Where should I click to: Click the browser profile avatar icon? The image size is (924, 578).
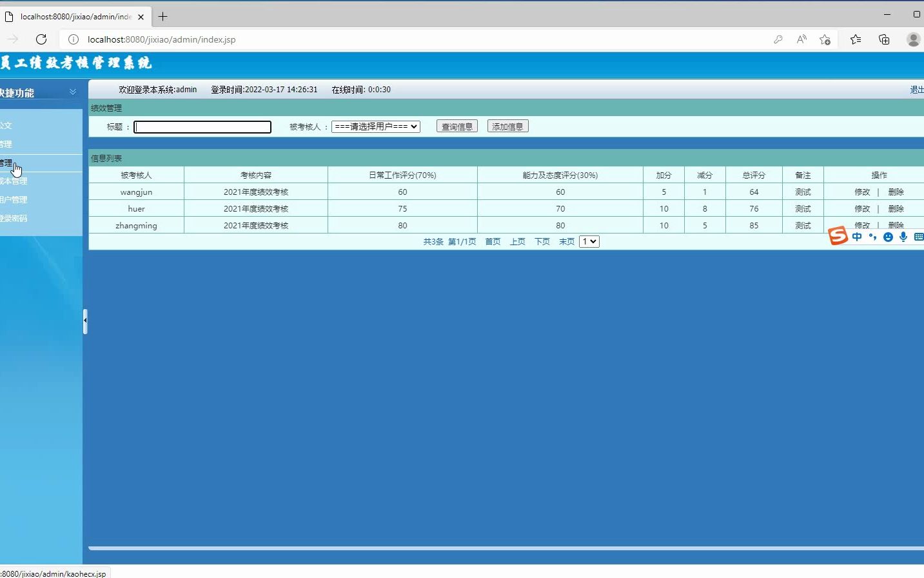tap(913, 39)
